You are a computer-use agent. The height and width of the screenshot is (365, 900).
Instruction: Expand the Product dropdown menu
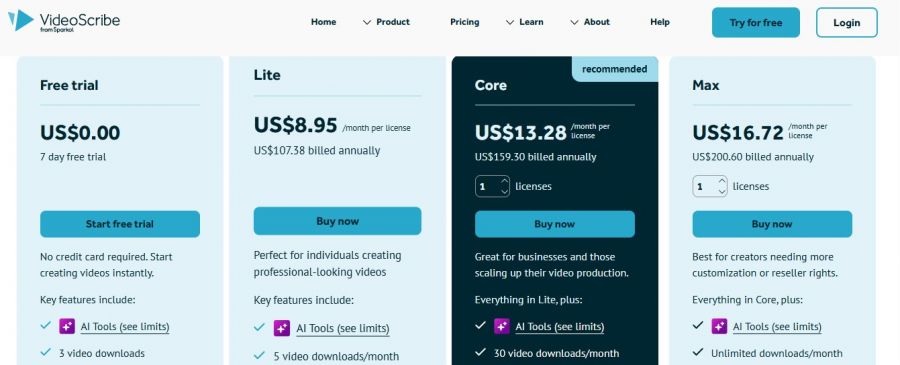386,22
